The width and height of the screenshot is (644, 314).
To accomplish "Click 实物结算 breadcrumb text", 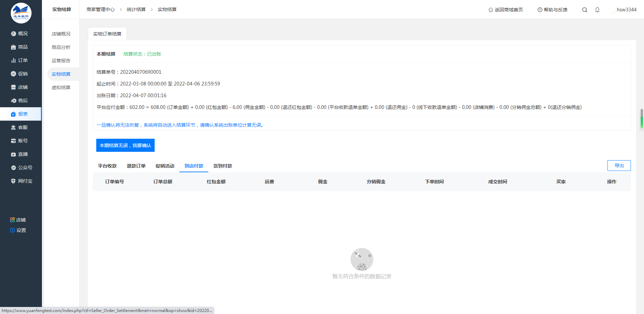I will point(167,9).
